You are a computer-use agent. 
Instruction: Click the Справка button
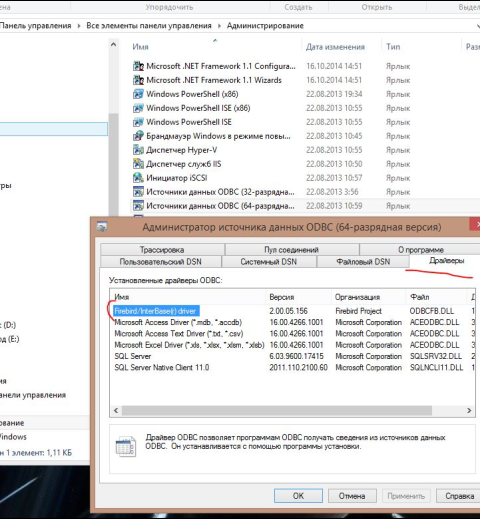click(x=460, y=496)
